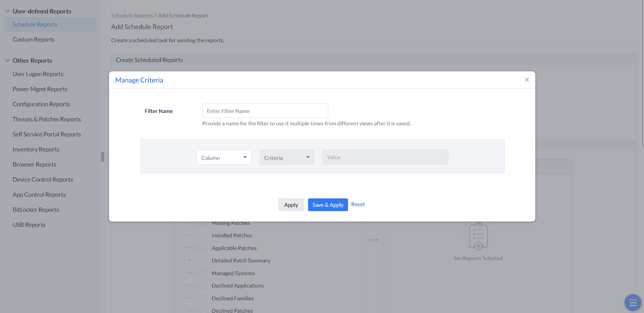
Task: Click the sidebar collapse handle
Action: tap(103, 157)
